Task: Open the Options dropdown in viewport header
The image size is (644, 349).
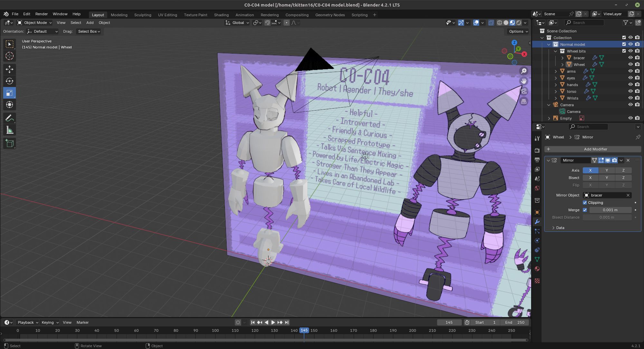Action: [x=518, y=31]
